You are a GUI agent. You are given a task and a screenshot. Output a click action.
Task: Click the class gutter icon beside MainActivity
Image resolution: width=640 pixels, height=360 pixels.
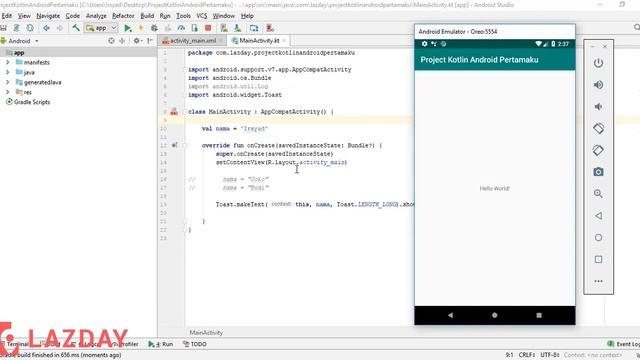click(174, 111)
